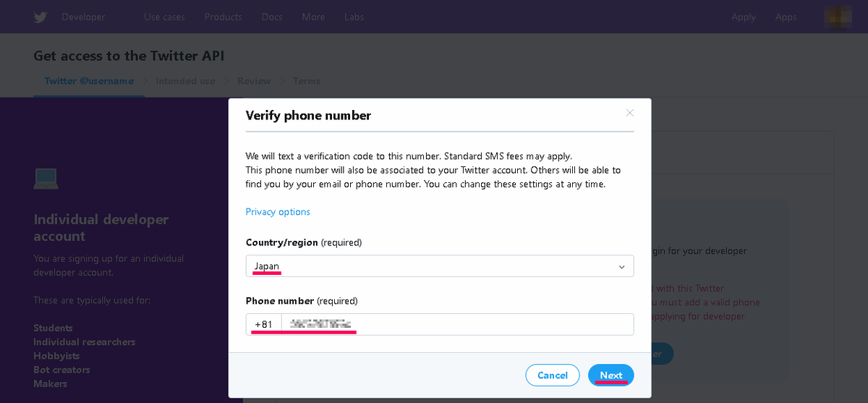Image resolution: width=868 pixels, height=403 pixels.
Task: Open the Products menu
Action: click(224, 17)
